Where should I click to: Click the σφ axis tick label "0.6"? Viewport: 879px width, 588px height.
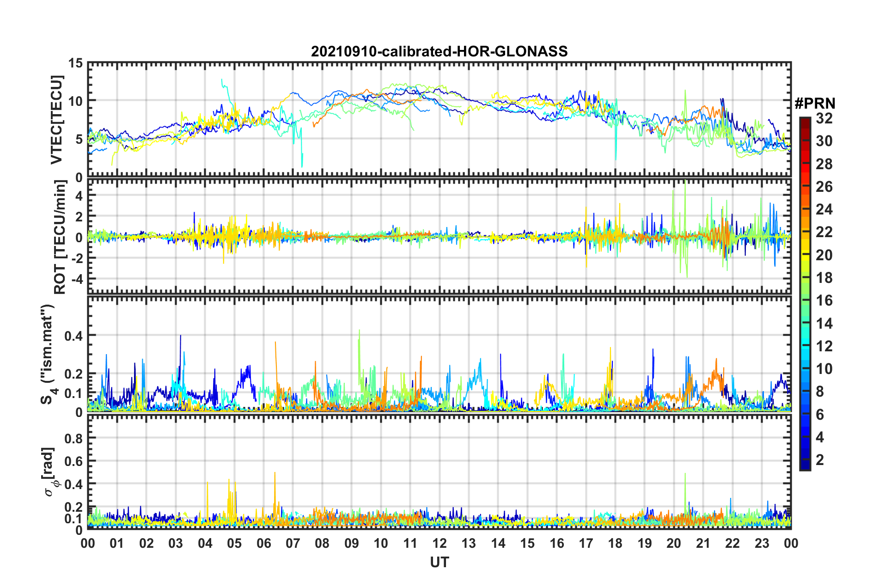tap(73, 461)
